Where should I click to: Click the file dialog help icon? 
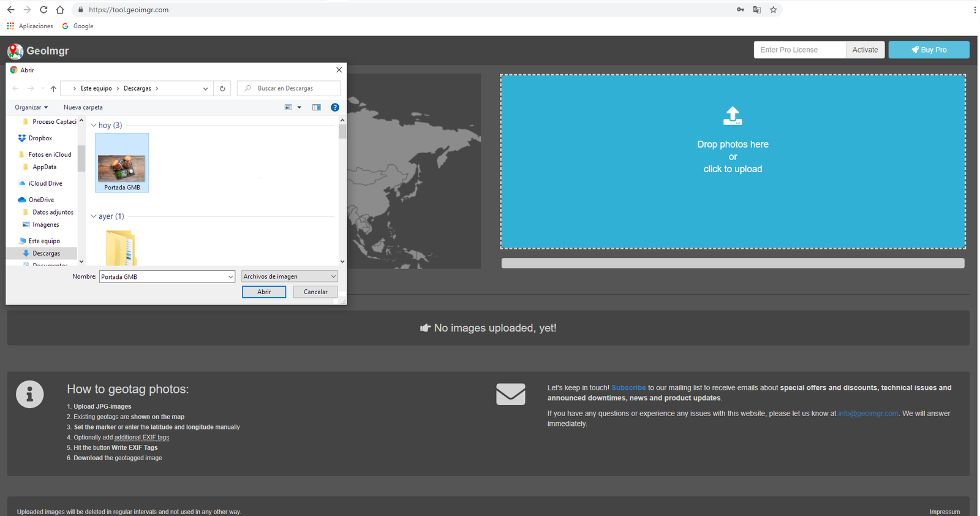tap(335, 107)
